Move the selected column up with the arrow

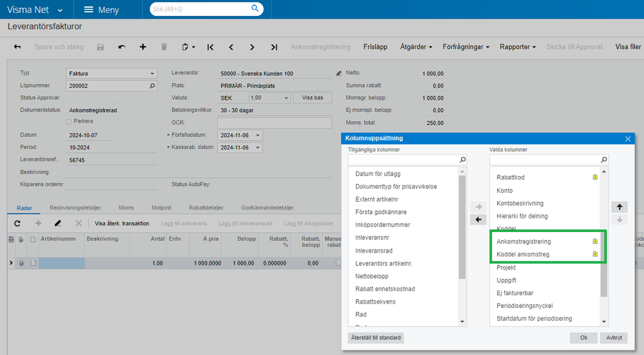(x=620, y=207)
